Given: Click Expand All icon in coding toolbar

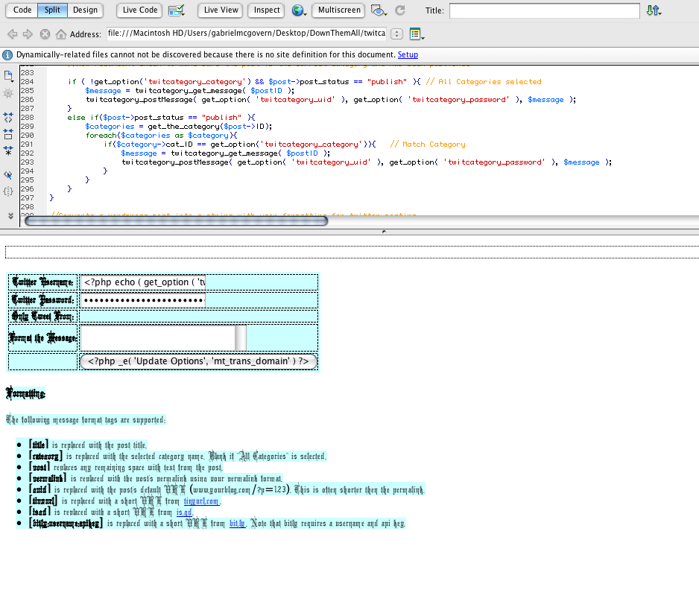Looking at the screenshot, I should pyautogui.click(x=8, y=150).
